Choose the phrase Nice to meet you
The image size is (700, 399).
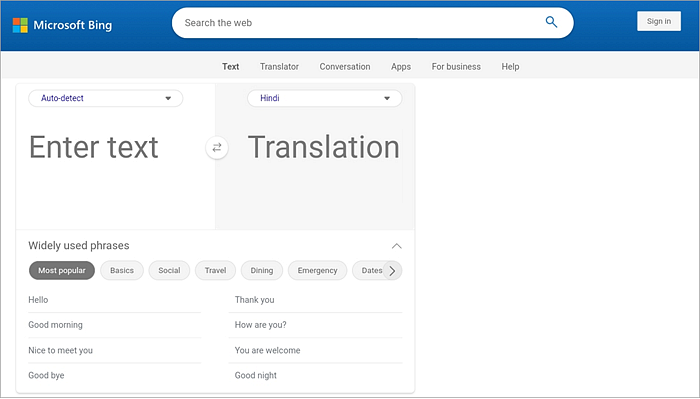(x=115, y=350)
